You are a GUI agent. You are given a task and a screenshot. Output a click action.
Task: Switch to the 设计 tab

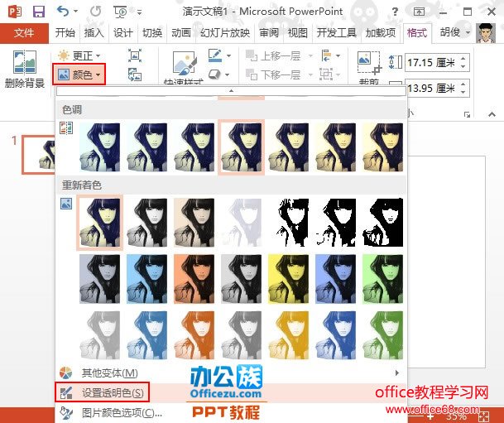[x=122, y=33]
